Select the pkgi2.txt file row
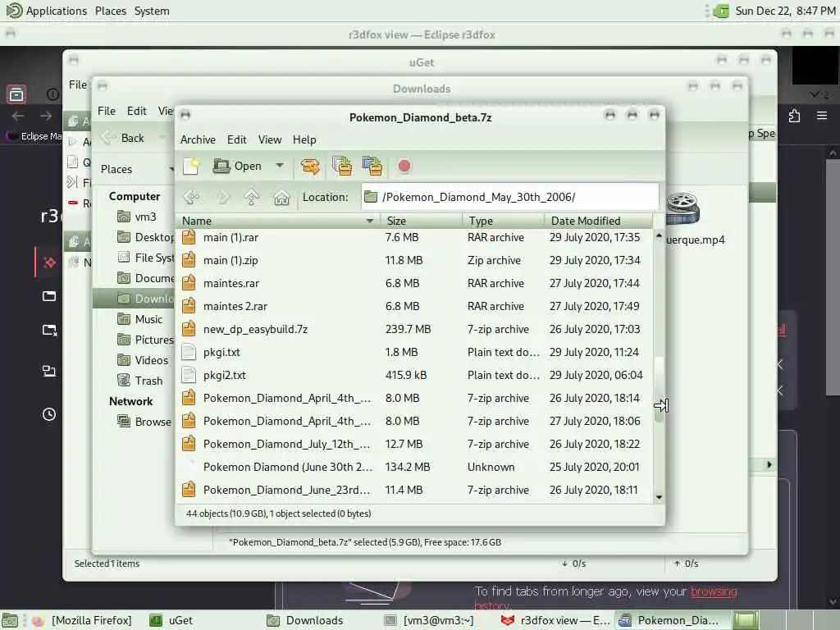840x630 pixels. pyautogui.click(x=415, y=376)
